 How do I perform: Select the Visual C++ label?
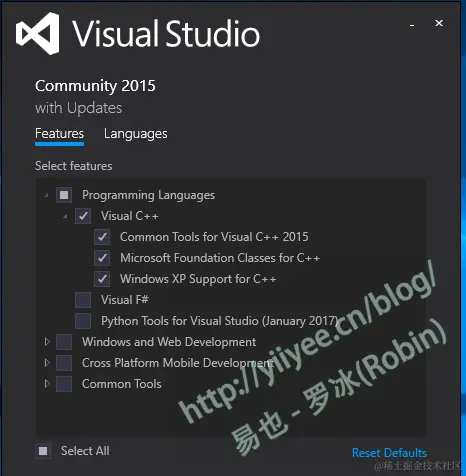click(130, 216)
